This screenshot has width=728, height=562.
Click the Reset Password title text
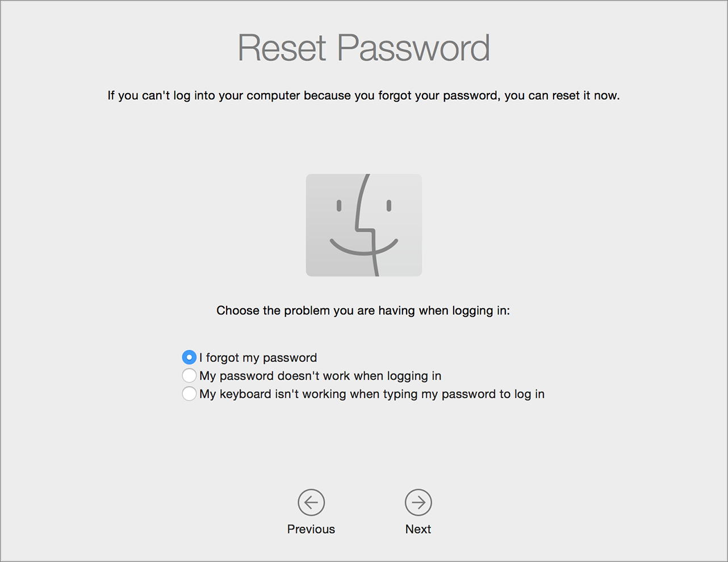(x=363, y=48)
